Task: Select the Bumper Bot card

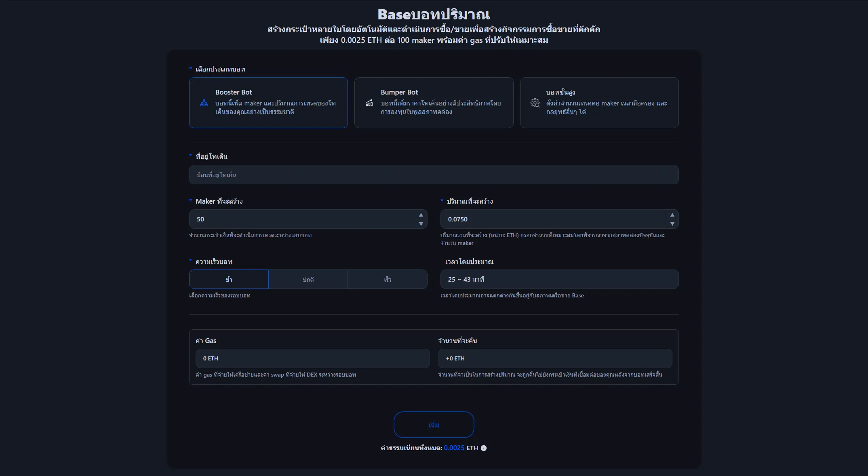Action: 434,103
